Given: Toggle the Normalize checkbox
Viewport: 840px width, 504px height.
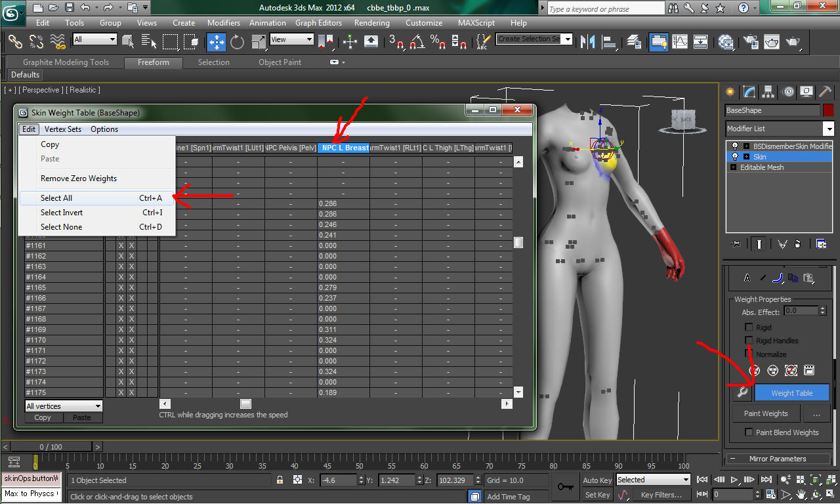Looking at the screenshot, I should pos(749,354).
